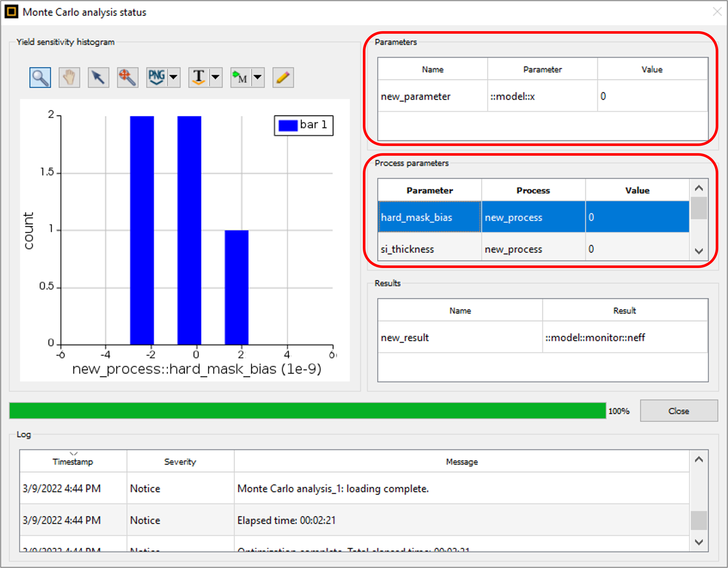Select the hard_mask_bias process parameter row
The height and width of the screenshot is (568, 728).
(533, 217)
